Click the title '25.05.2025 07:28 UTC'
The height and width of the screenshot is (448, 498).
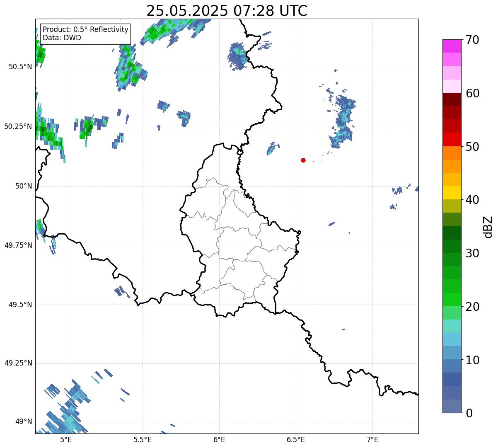pos(227,10)
